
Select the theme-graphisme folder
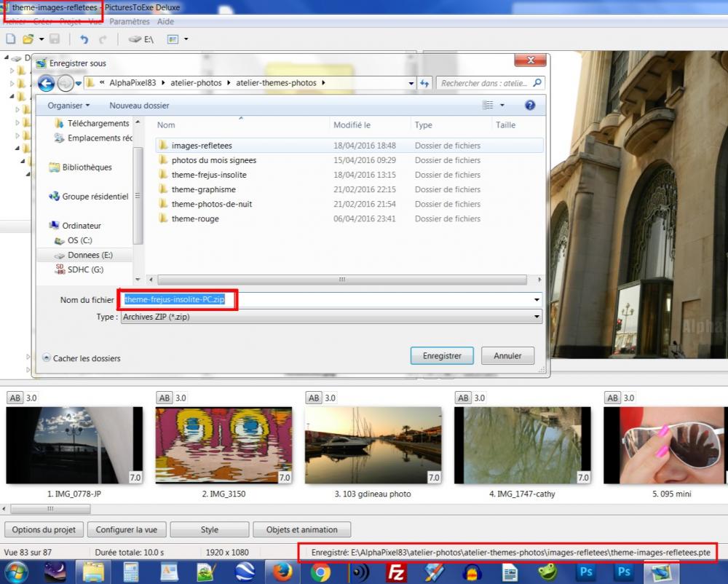tap(203, 189)
